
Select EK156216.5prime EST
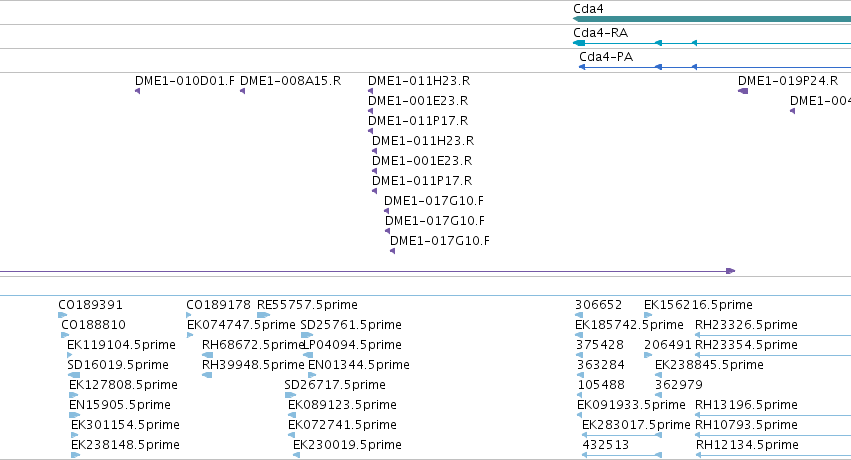[x=698, y=305]
